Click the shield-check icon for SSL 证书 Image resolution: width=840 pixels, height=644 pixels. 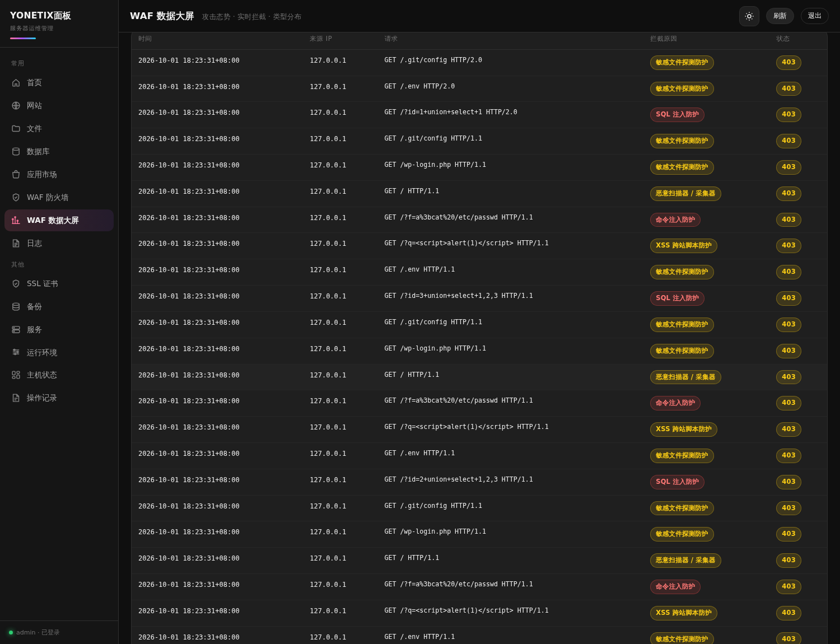16,284
